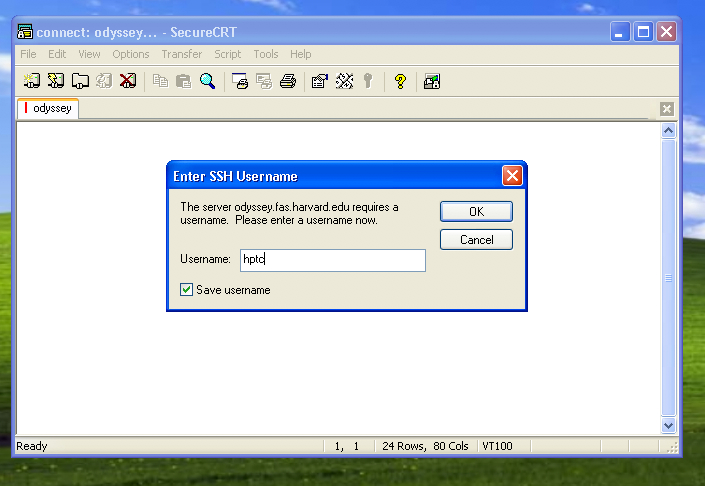705x486 pixels.
Task: Click SecureCRT title bar application icon
Action: [25, 31]
